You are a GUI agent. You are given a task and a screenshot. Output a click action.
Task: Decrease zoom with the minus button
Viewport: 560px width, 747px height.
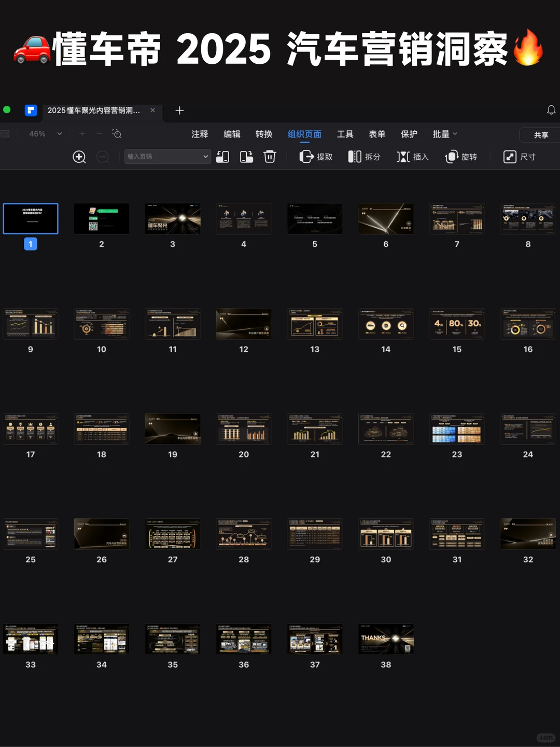coord(100,134)
